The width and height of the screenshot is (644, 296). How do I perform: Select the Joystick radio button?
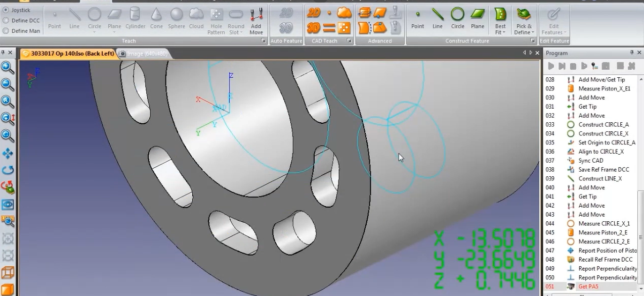pyautogui.click(x=6, y=10)
